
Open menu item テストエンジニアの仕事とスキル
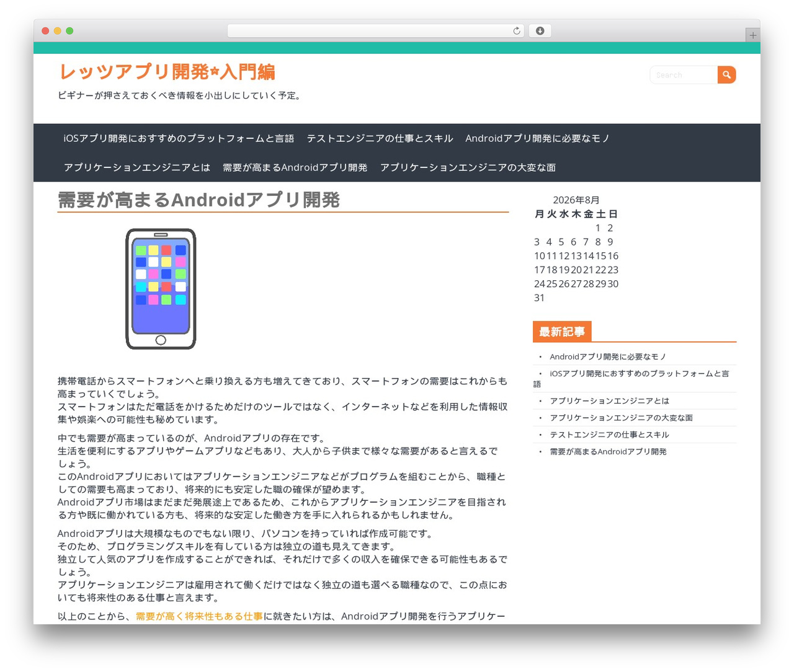click(380, 138)
